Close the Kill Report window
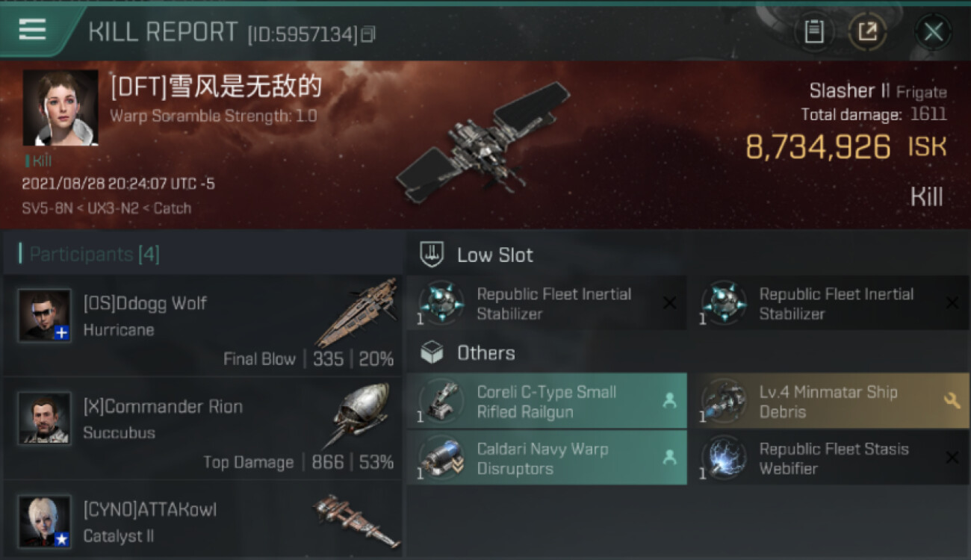The height and width of the screenshot is (560, 971). (933, 32)
